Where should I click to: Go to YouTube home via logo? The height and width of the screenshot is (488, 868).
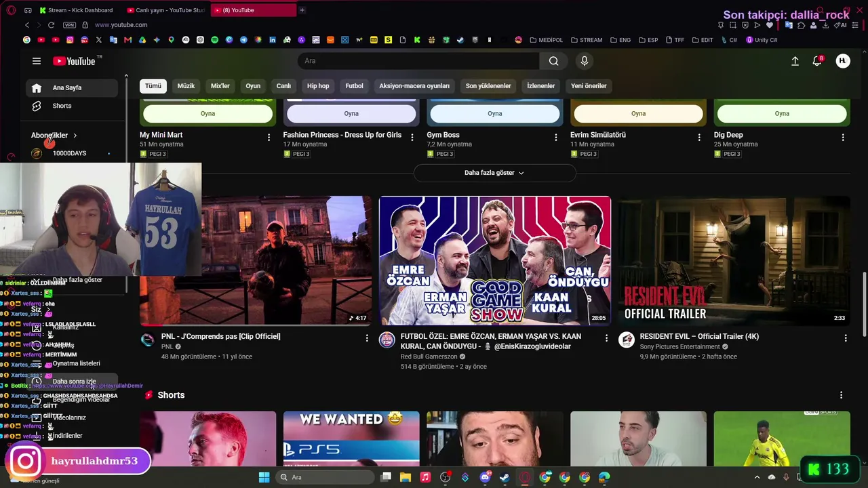coord(74,61)
